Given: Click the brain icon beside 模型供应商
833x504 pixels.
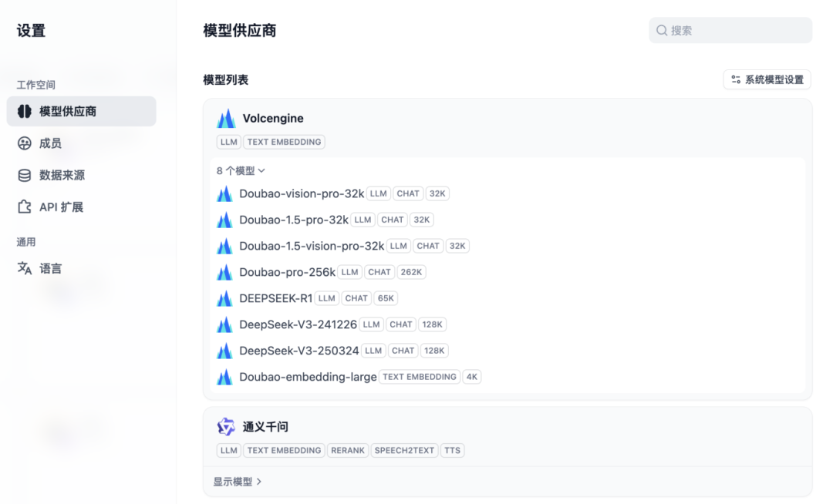Looking at the screenshot, I should click(x=25, y=112).
